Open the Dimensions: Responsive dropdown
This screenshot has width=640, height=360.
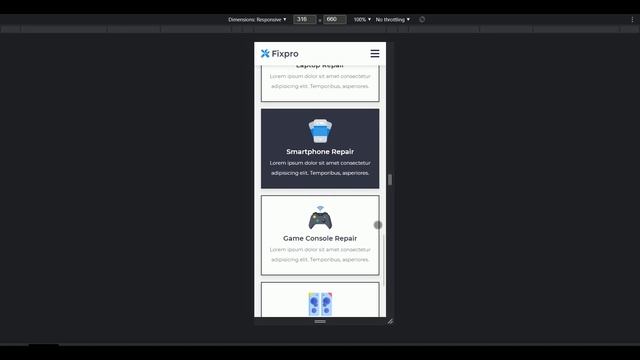coord(257,20)
